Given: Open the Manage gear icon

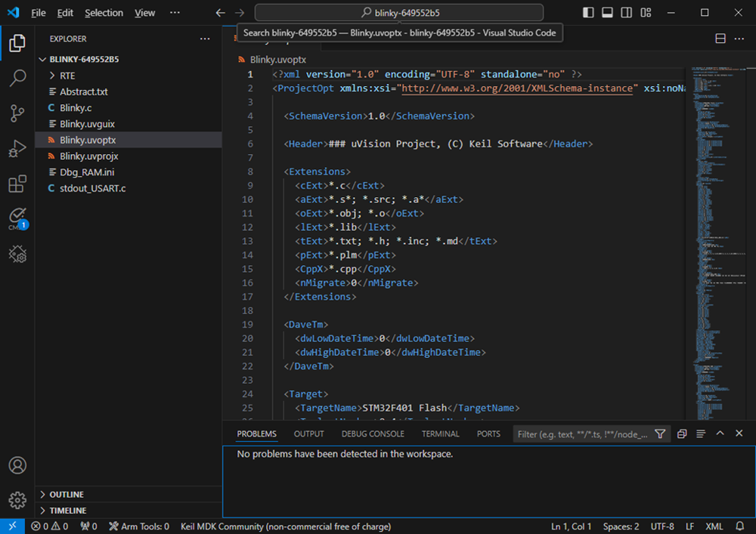Looking at the screenshot, I should coord(17,500).
